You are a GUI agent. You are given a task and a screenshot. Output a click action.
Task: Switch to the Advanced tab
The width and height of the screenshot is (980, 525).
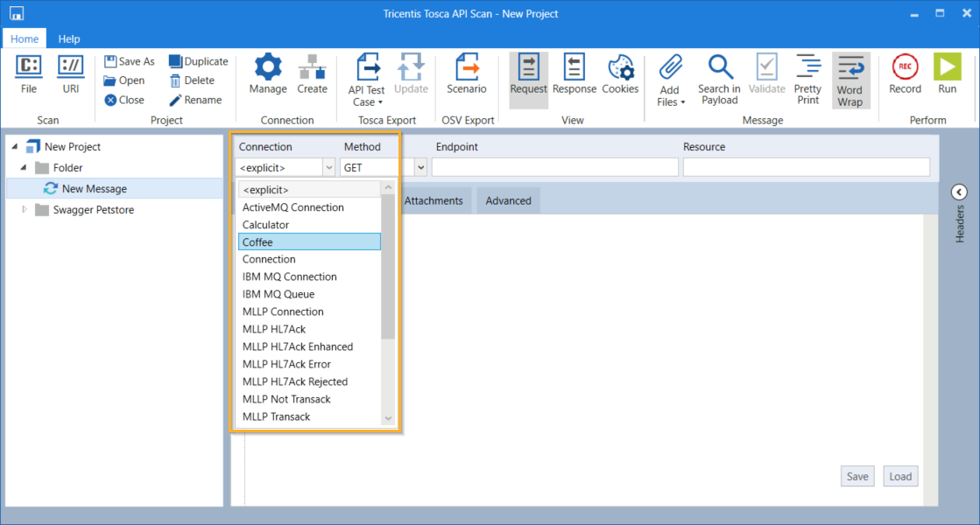pyautogui.click(x=508, y=201)
